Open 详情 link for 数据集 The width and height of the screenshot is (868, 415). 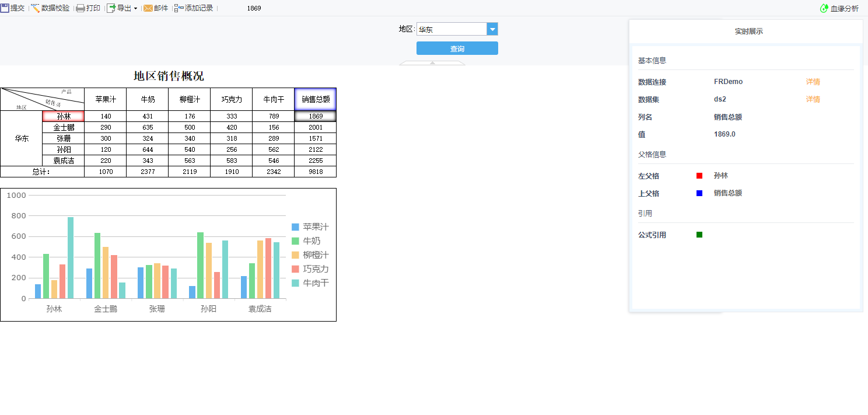point(813,99)
